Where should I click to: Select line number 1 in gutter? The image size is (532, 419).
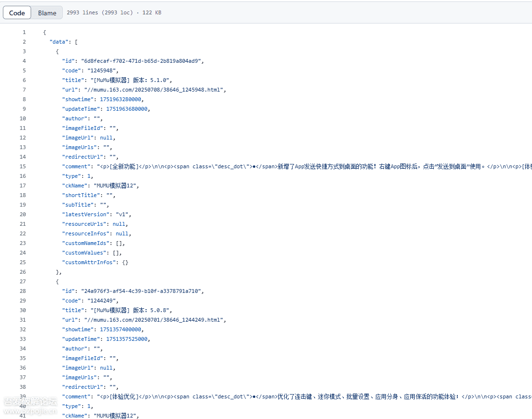pyautogui.click(x=24, y=32)
